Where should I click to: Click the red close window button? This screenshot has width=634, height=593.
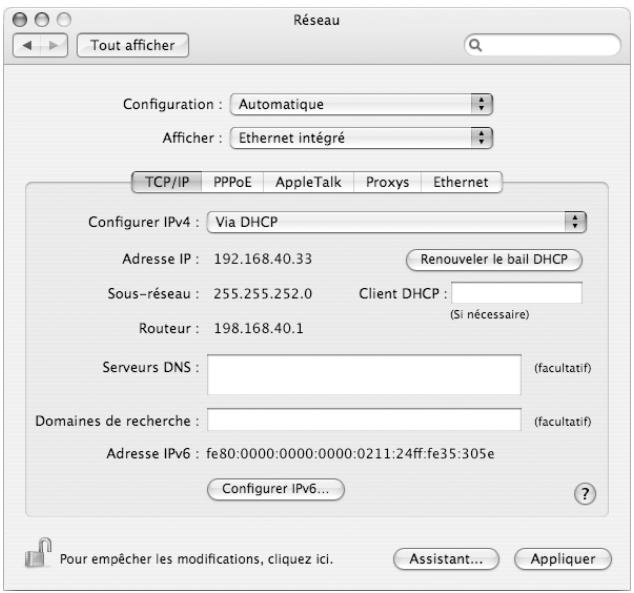(19, 19)
